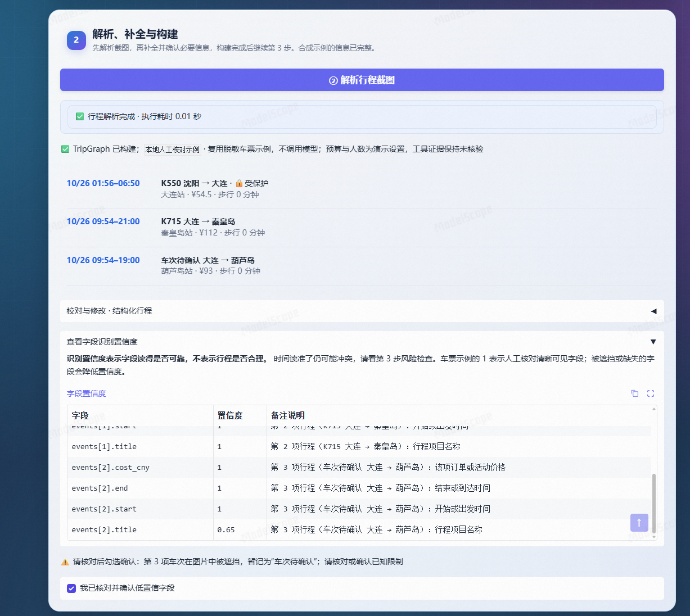The height and width of the screenshot is (616, 690).
Task: Click the scroll-to-top arrow button
Action: [x=639, y=523]
